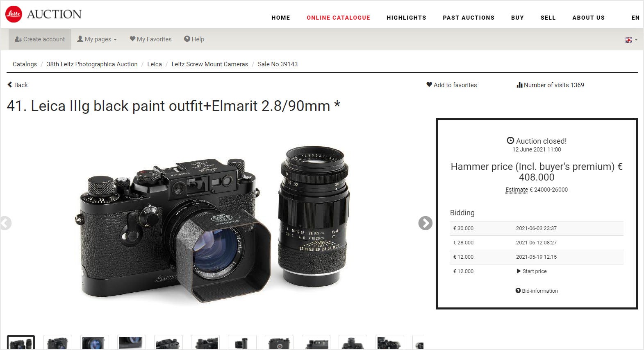This screenshot has height=350, width=644.
Task: Open HIGHLIGHTS menu item
Action: point(406,18)
